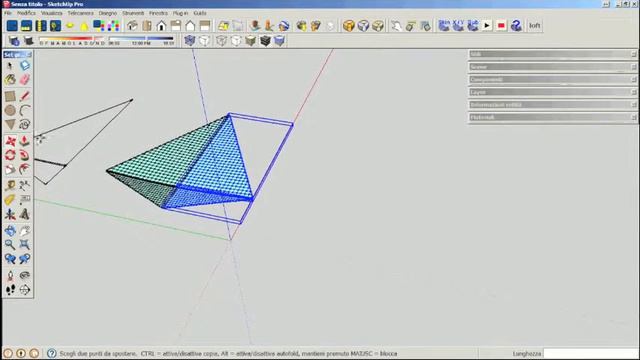Screen dimensions: 640x360
Task: Enable Monochrome face style
Action: point(279,40)
